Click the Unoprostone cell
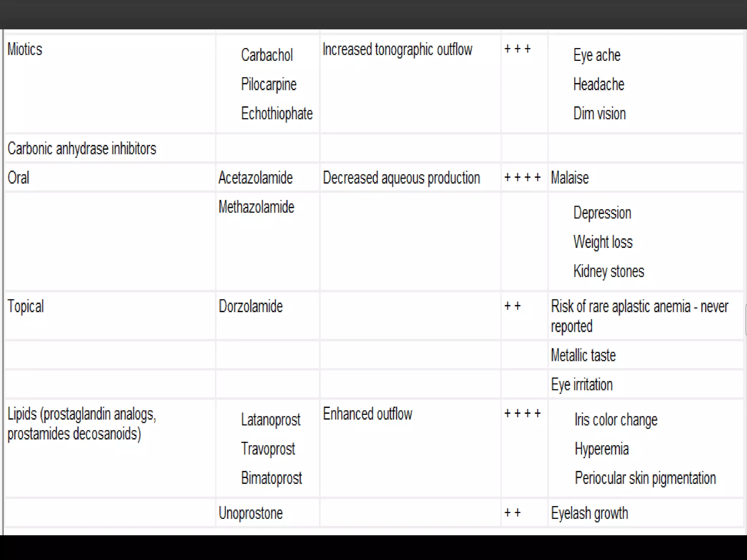The image size is (747, 560). pyautogui.click(x=267, y=513)
